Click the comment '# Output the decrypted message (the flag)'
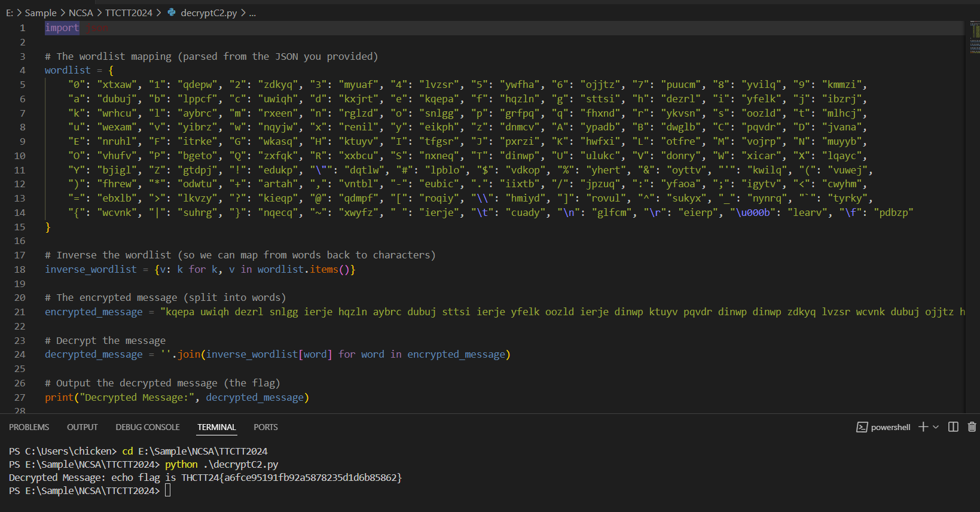Screen dimensions: 980x512 (163, 383)
